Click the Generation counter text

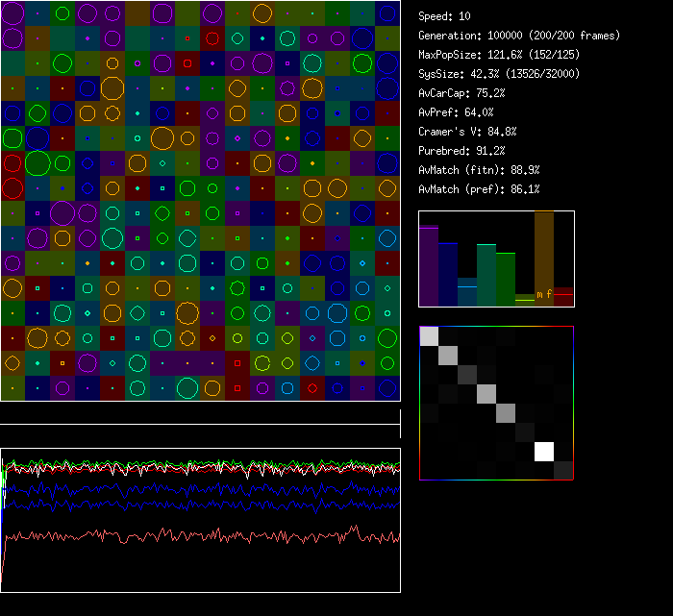[x=519, y=36]
